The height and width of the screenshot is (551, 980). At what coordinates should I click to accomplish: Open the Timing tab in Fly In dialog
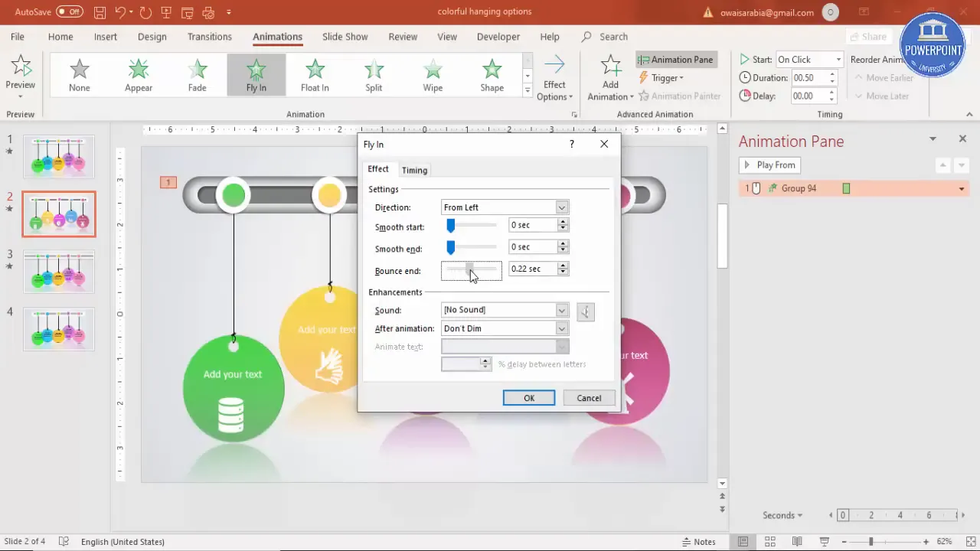(414, 170)
